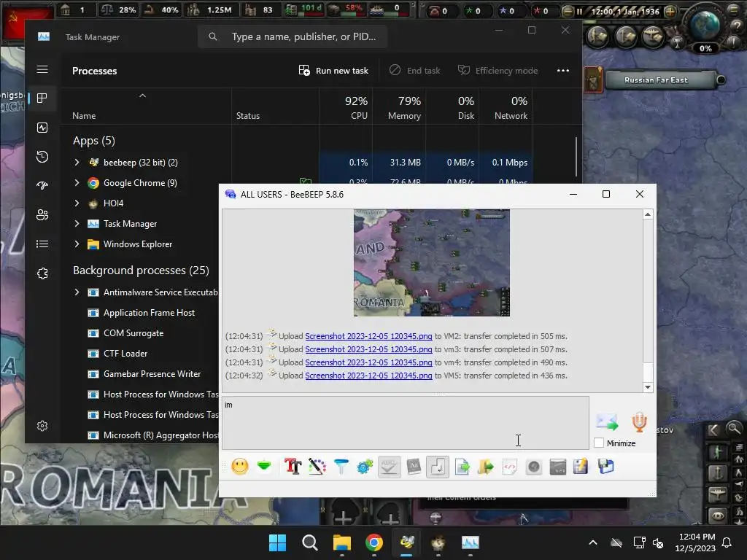The width and height of the screenshot is (747, 560).
Task: Open BeeBEEP chat font (TT) settings
Action: pyautogui.click(x=293, y=466)
